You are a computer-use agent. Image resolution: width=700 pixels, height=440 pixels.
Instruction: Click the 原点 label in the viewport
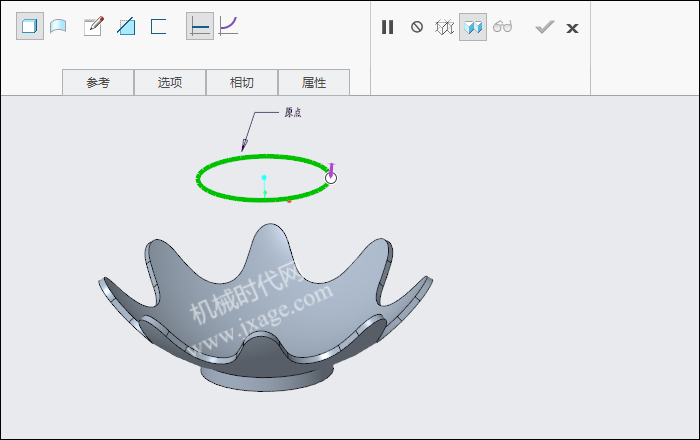coord(293,112)
